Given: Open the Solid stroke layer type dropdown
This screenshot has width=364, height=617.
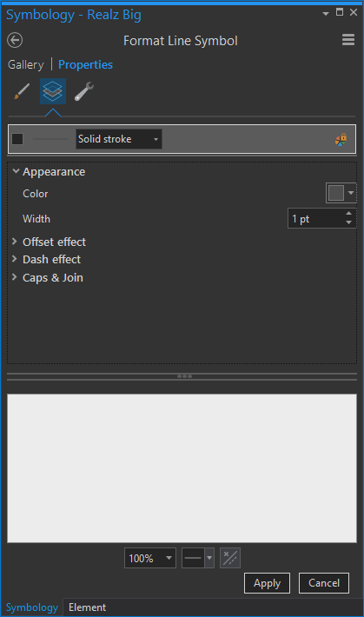Looking at the screenshot, I should point(118,139).
